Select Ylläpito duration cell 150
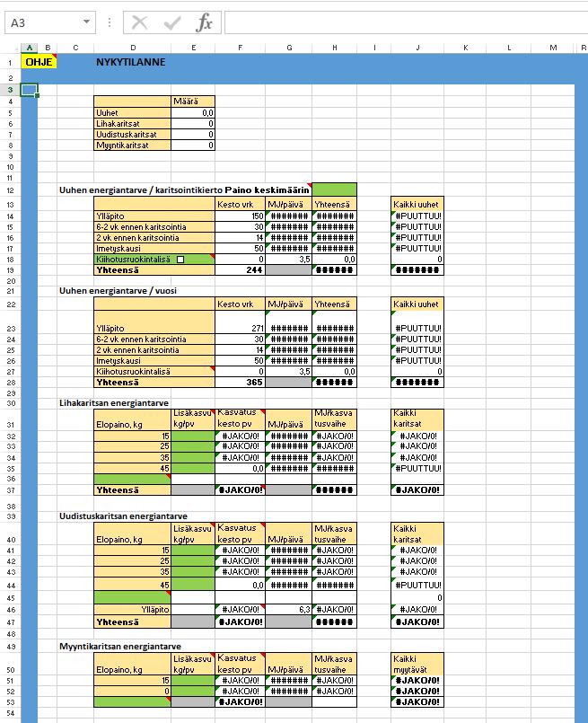Viewport: 588px width, 723px height. [240, 216]
